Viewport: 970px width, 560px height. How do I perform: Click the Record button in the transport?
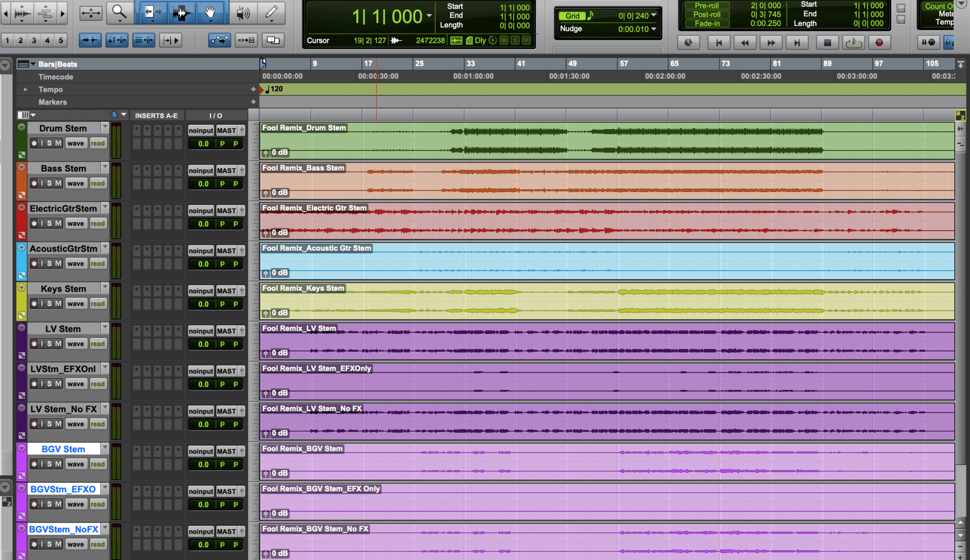click(x=880, y=42)
